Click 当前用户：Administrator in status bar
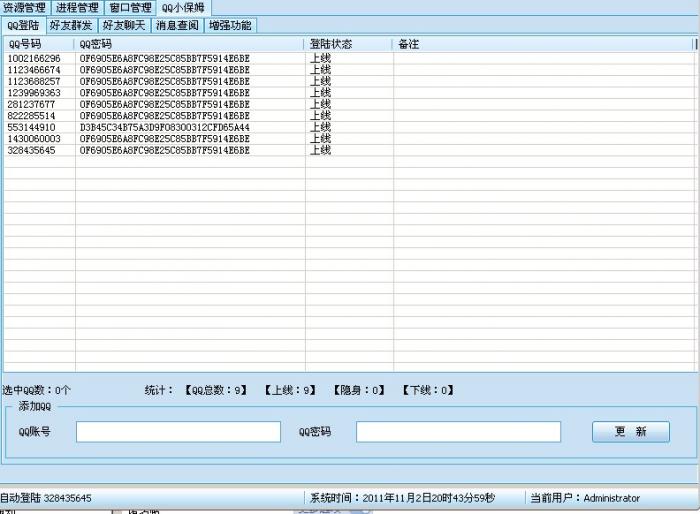This screenshot has height=514, width=700. pos(585,498)
